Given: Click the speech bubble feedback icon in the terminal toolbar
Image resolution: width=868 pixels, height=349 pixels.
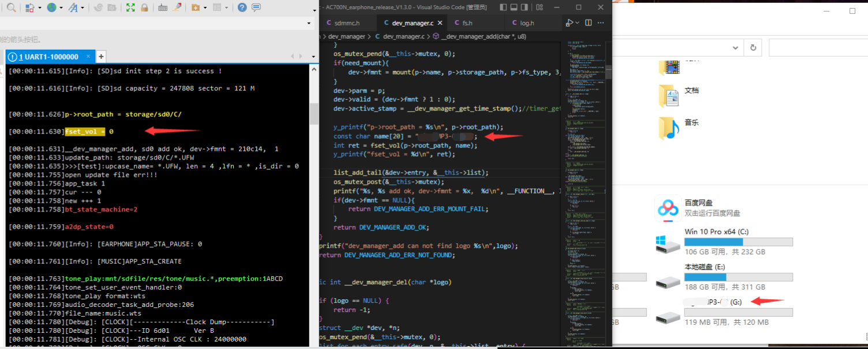Looking at the screenshot, I should (256, 8).
